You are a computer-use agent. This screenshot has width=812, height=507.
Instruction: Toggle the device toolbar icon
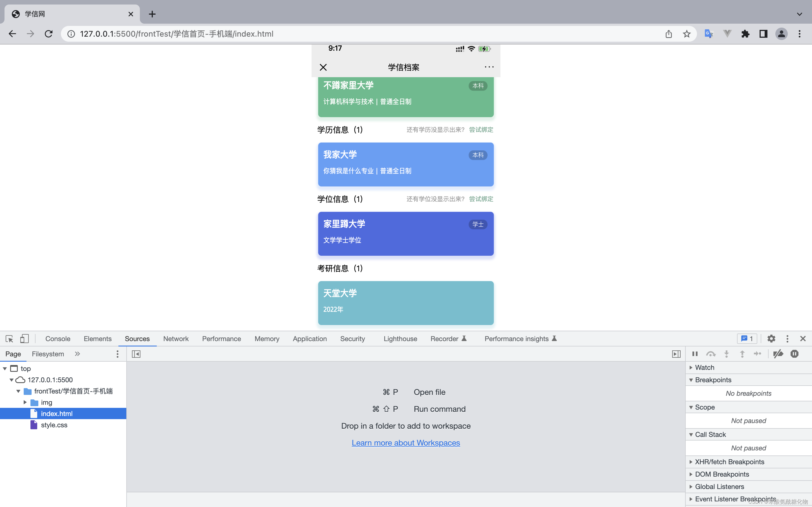point(24,339)
